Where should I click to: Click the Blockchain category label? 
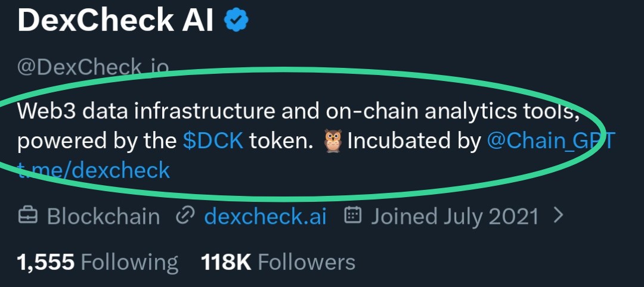pos(103,216)
